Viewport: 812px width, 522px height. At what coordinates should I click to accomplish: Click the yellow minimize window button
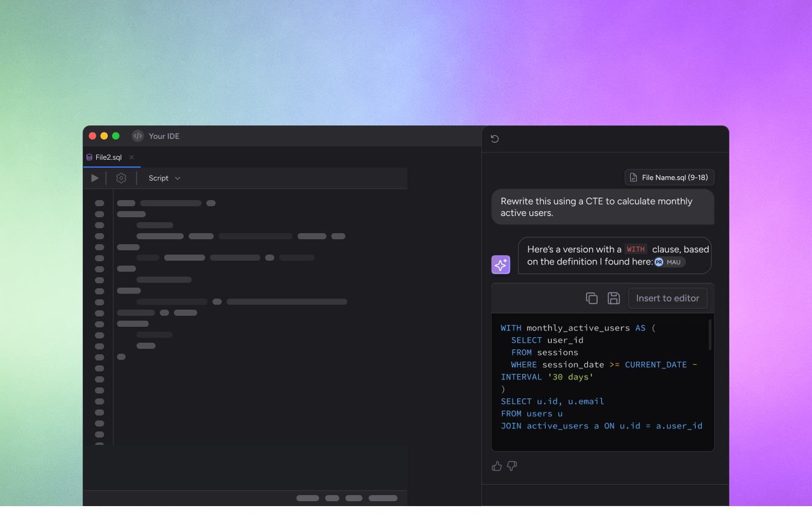point(104,136)
